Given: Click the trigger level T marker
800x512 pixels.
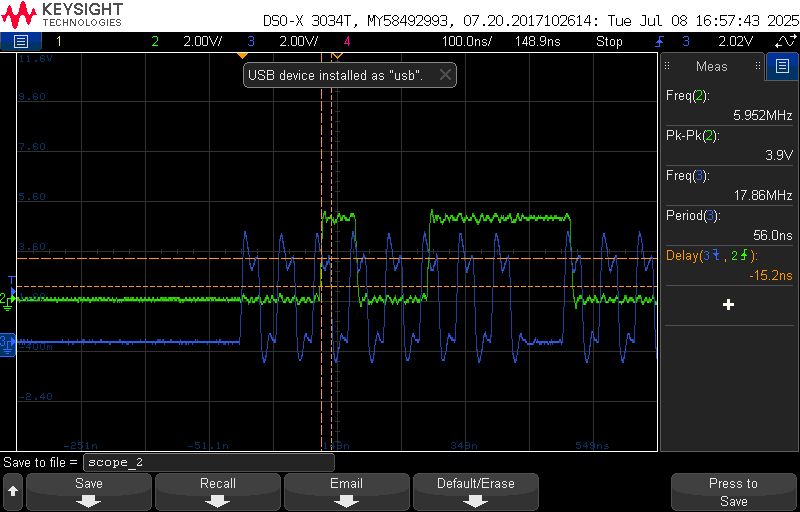Looking at the screenshot, I should (x=9, y=279).
